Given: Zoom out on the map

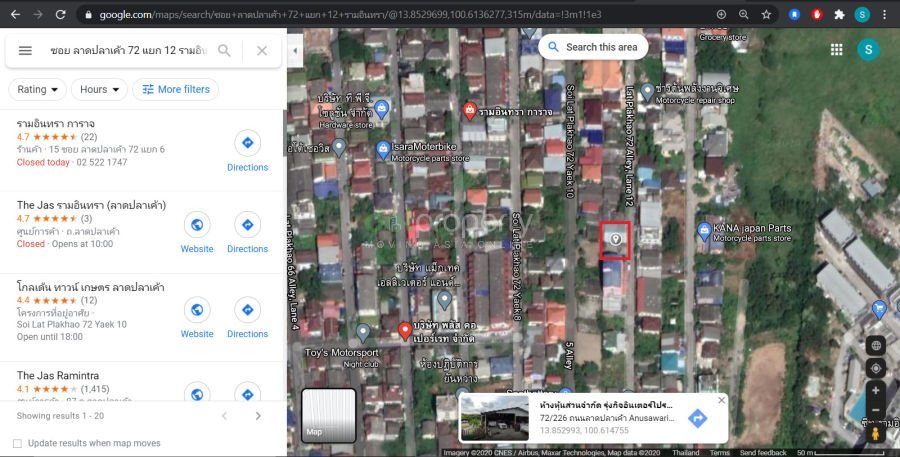Looking at the screenshot, I should pos(876,411).
